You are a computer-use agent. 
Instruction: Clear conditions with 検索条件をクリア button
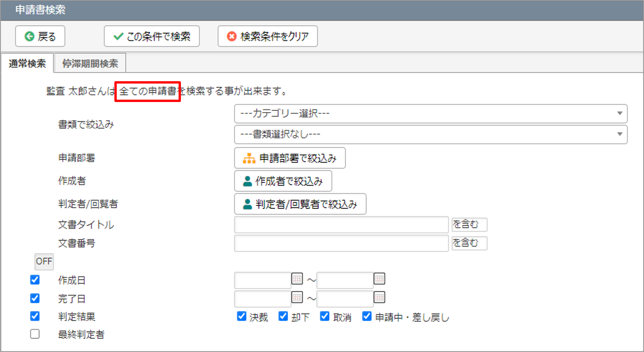click(x=268, y=36)
